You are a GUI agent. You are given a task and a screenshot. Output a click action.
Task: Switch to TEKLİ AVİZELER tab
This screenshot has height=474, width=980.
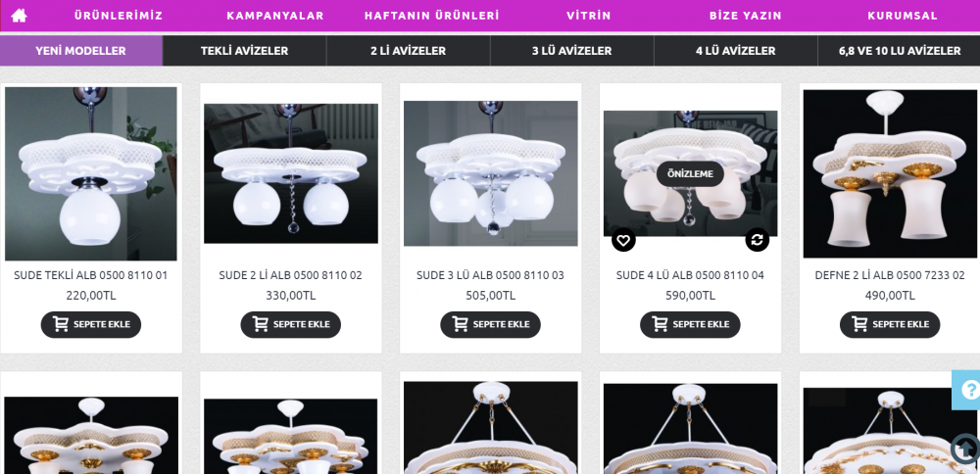coord(244,51)
